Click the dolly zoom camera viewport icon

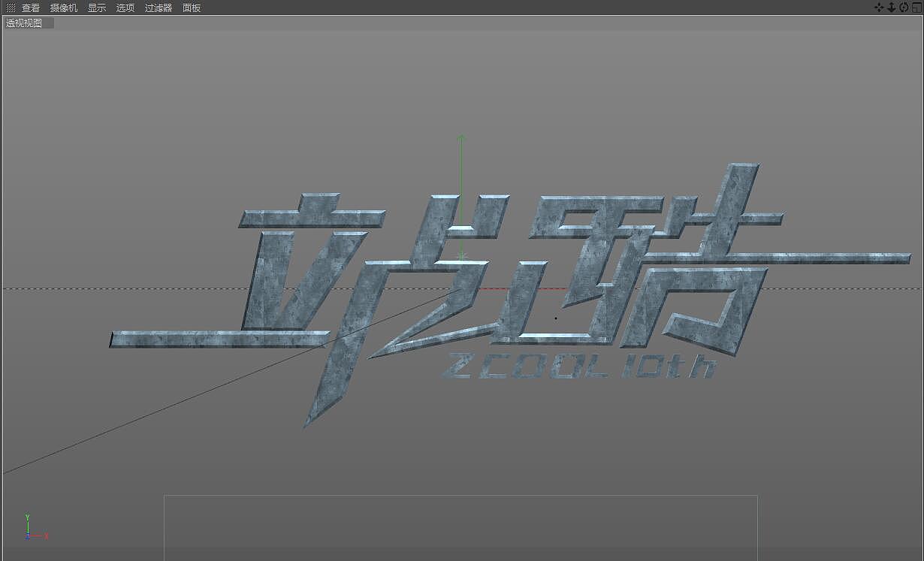pyautogui.click(x=892, y=8)
